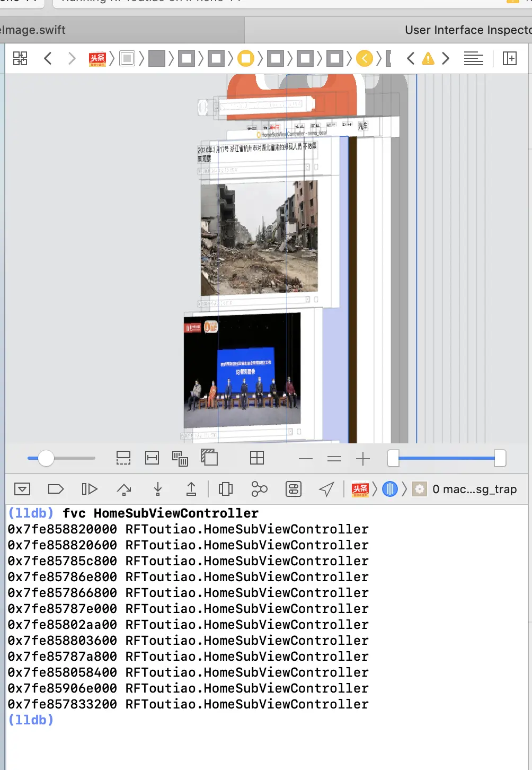This screenshot has height=770, width=532.
Task: Select the 0 mac...sg_trap stack frame
Action: point(465,489)
